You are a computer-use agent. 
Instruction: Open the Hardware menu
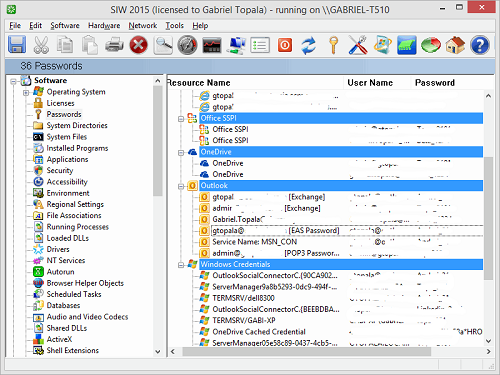(x=104, y=26)
